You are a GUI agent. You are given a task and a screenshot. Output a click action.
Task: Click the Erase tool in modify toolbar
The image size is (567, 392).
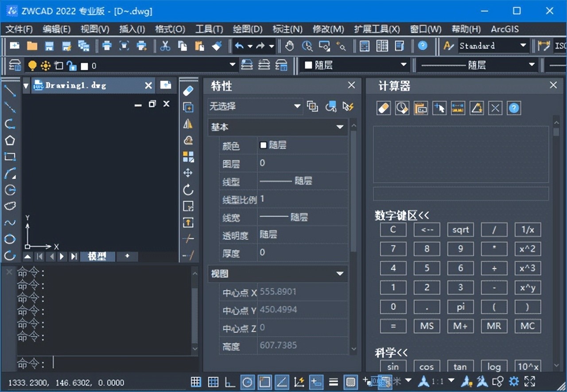pyautogui.click(x=188, y=91)
